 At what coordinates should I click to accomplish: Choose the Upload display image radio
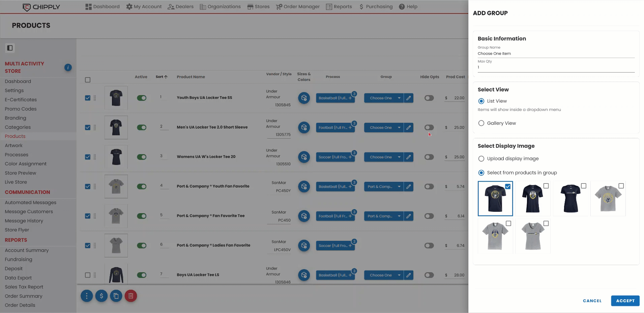481,159
